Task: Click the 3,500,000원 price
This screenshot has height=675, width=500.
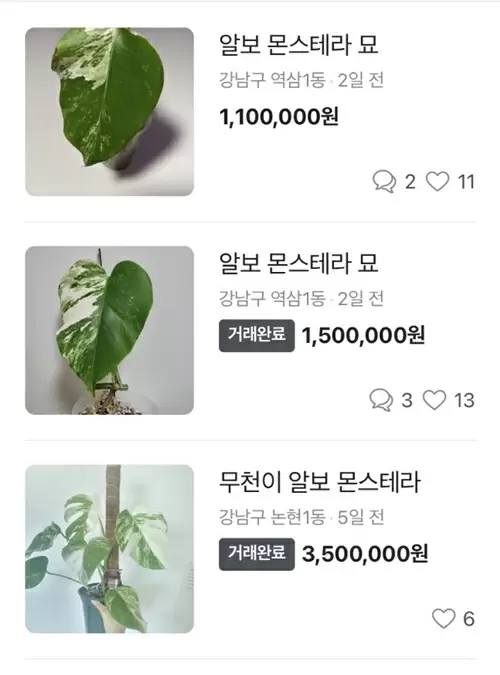Action: [365, 554]
